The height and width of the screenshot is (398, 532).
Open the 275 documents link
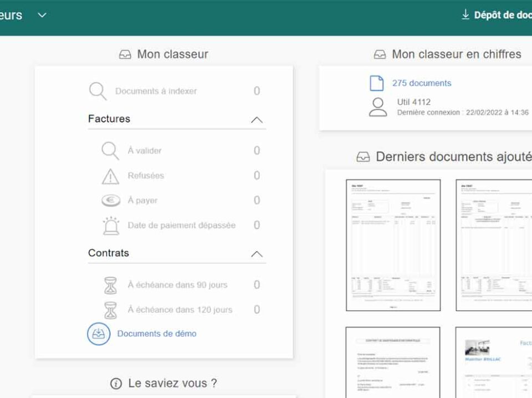click(x=421, y=83)
